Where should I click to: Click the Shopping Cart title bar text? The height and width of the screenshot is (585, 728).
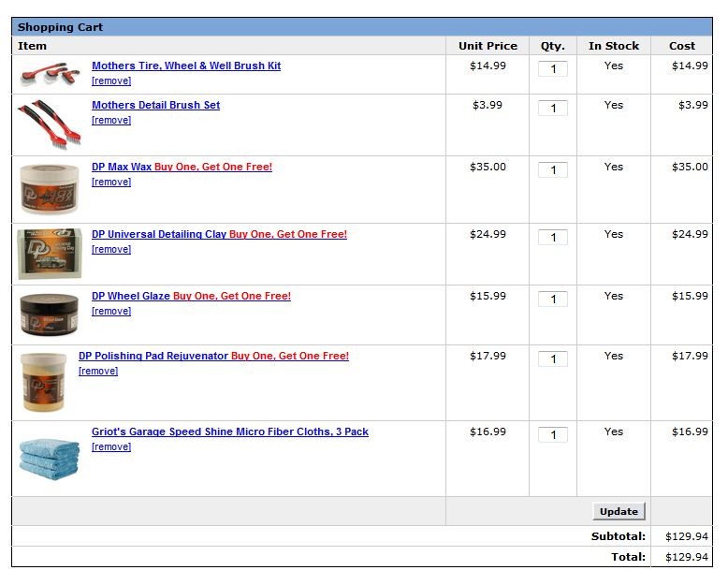coord(61,27)
